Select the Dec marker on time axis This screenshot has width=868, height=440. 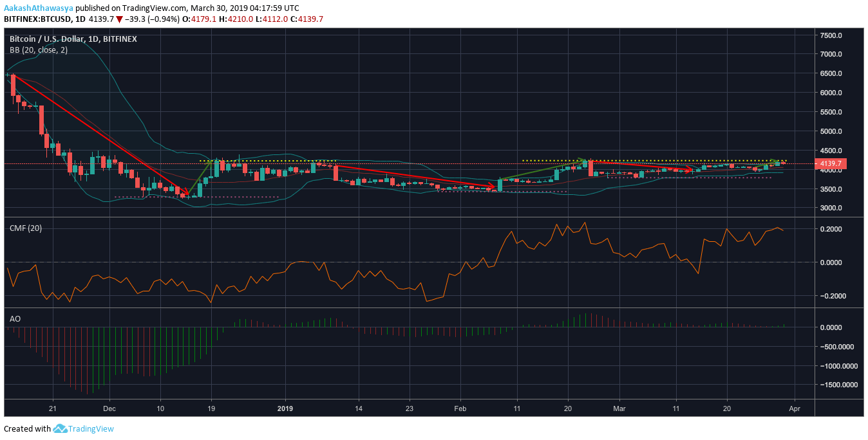click(109, 408)
